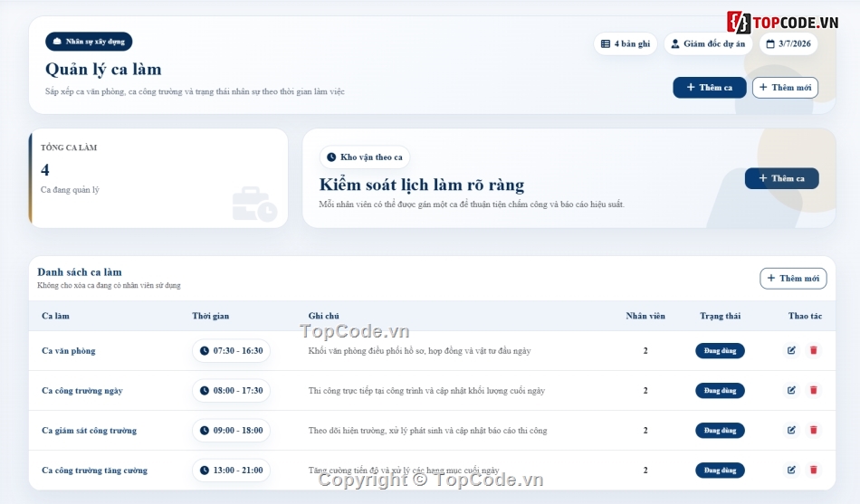
Task: Click Đang dùng status for Ca công trường tăng cường
Action: pos(720,471)
